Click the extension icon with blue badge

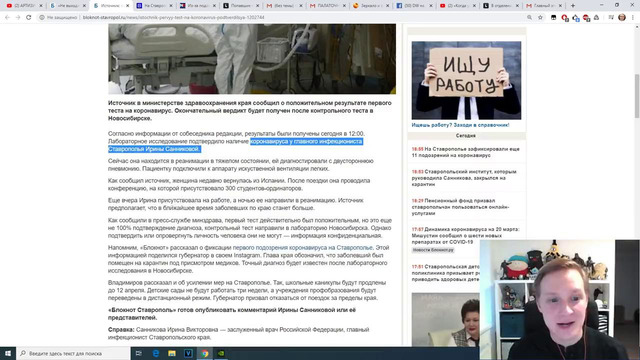click(576, 18)
